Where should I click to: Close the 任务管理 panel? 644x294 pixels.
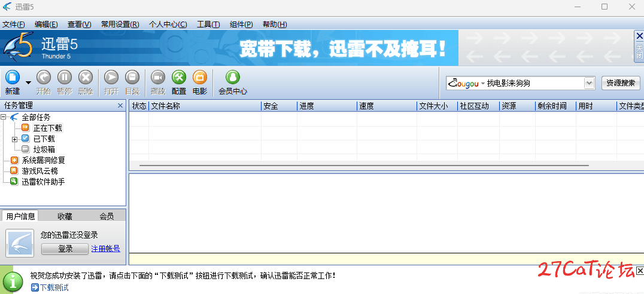point(120,105)
